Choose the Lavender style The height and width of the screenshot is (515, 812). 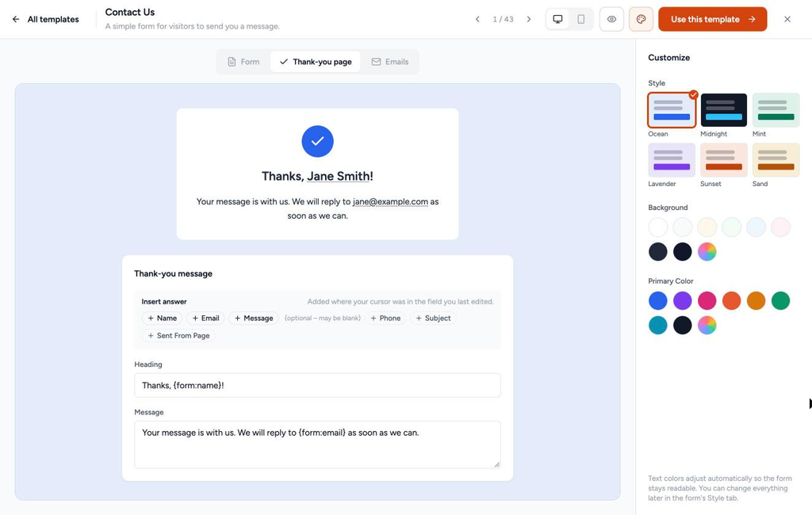(x=672, y=161)
